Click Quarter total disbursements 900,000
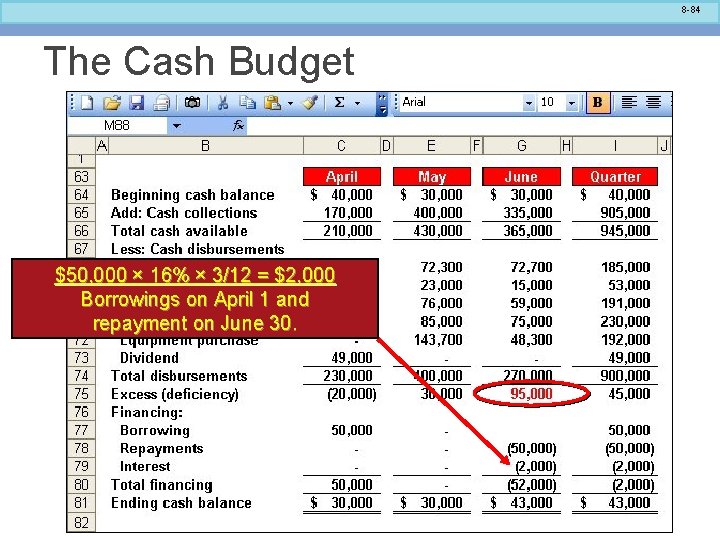Viewport: 720px width, 540px height. [x=625, y=376]
